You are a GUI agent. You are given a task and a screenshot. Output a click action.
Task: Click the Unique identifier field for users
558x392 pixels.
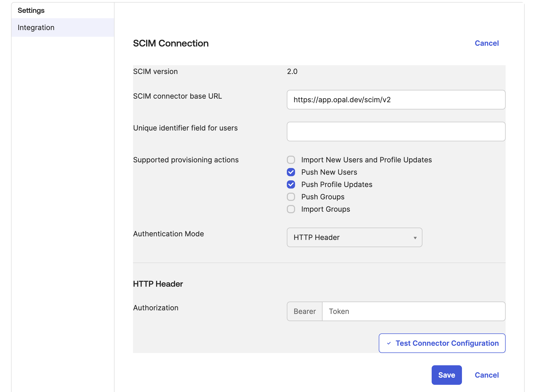tap(396, 132)
